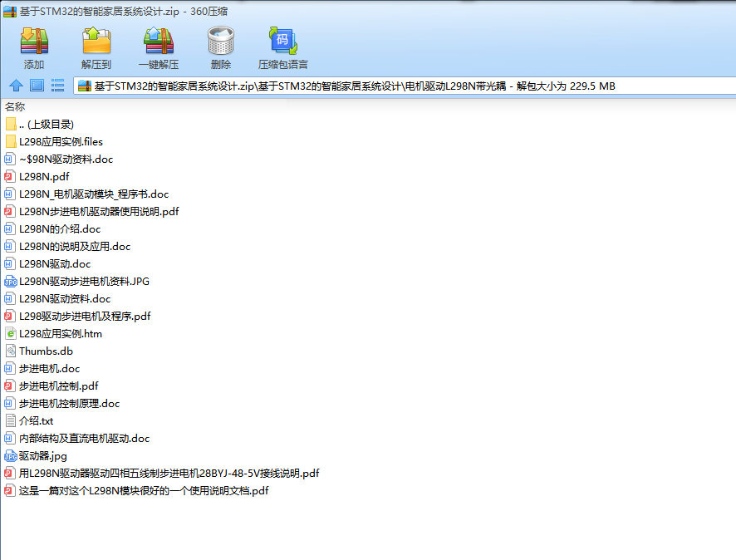Select 用L298N驱动器驱动四相五线制步进电机 pdf
Viewport: 736px width, 560px height.
163,473
